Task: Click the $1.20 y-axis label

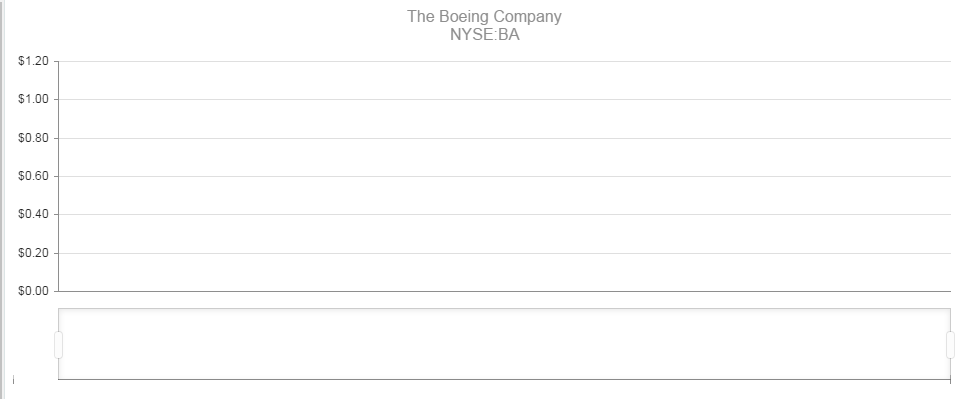Action: tap(33, 61)
